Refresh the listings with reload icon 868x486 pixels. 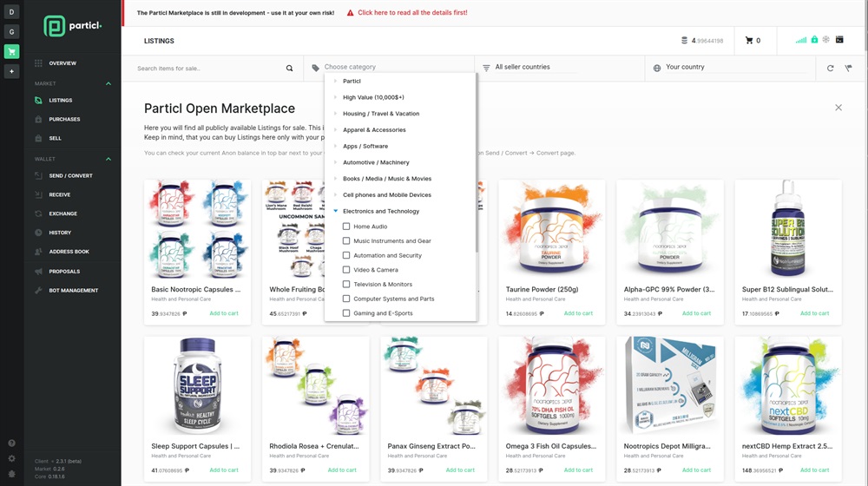(x=830, y=68)
